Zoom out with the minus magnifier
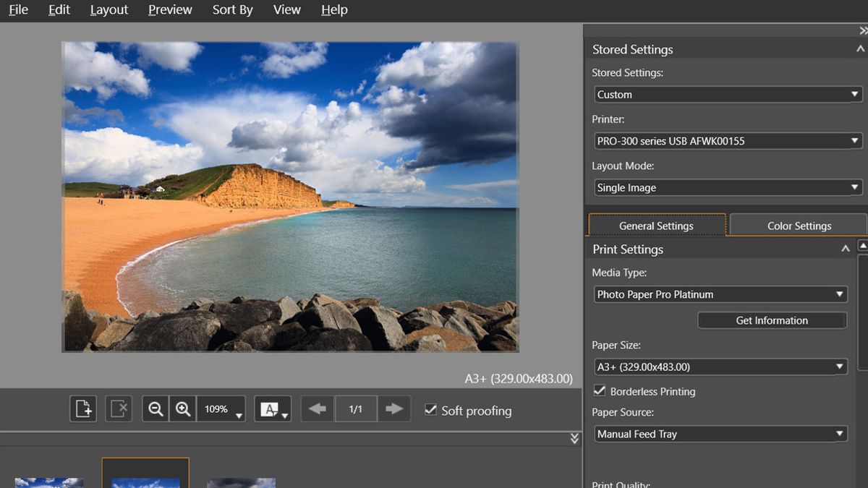868x488 pixels. pyautogui.click(x=156, y=409)
